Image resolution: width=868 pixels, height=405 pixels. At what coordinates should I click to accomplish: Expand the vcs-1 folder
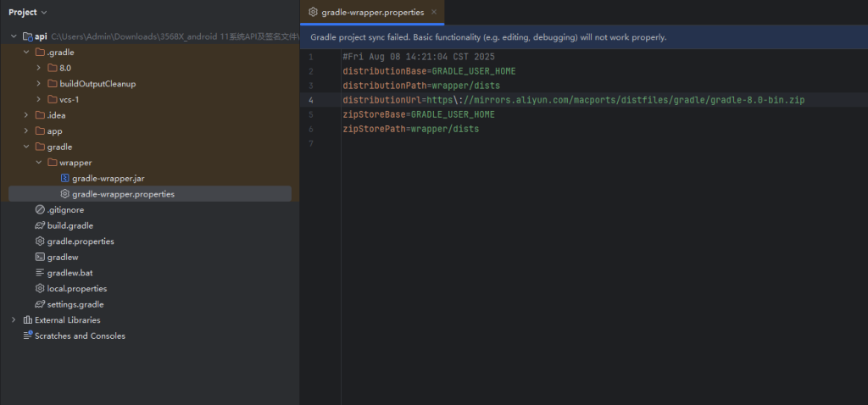(38, 100)
